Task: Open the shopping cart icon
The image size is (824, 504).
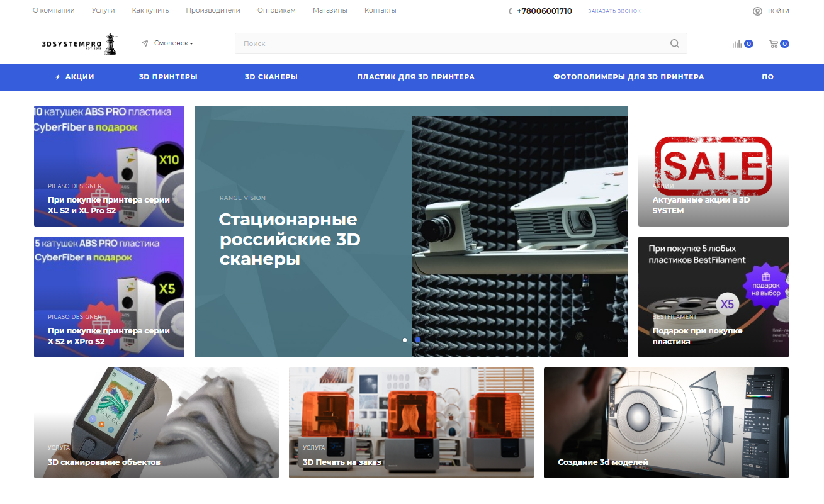Action: pyautogui.click(x=774, y=43)
